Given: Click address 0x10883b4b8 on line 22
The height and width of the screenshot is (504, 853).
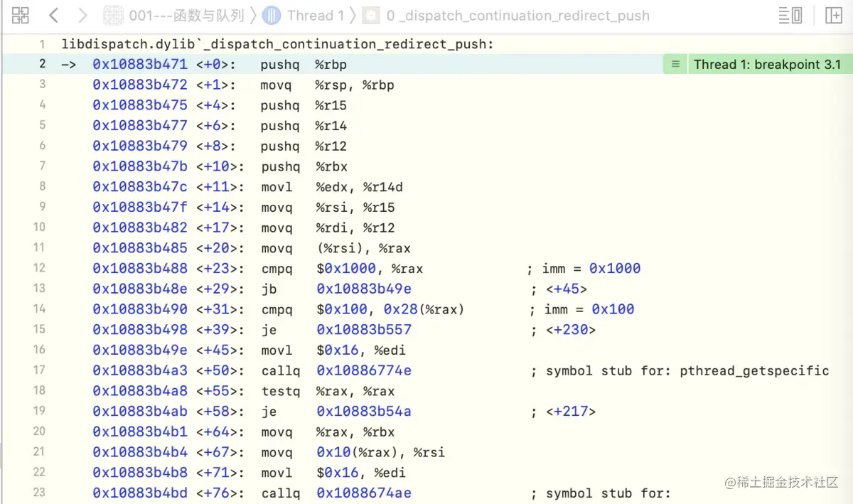Looking at the screenshot, I should pyautogui.click(x=140, y=473).
